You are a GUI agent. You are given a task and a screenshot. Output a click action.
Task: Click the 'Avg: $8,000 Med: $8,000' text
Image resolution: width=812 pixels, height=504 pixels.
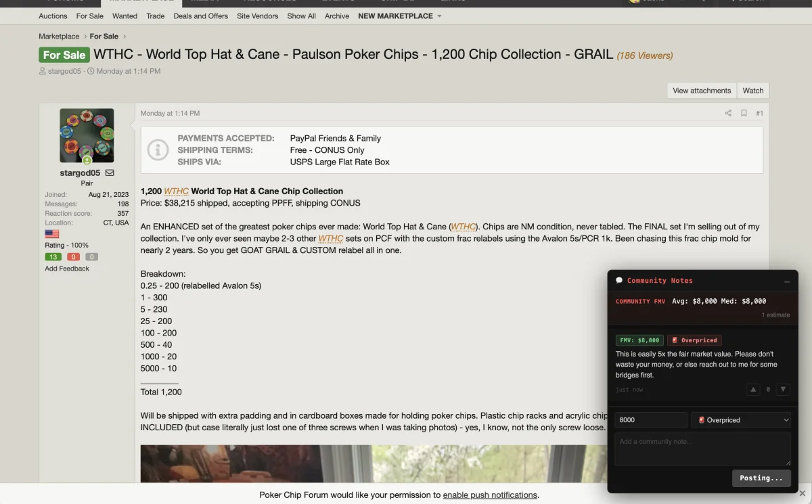coord(719,301)
